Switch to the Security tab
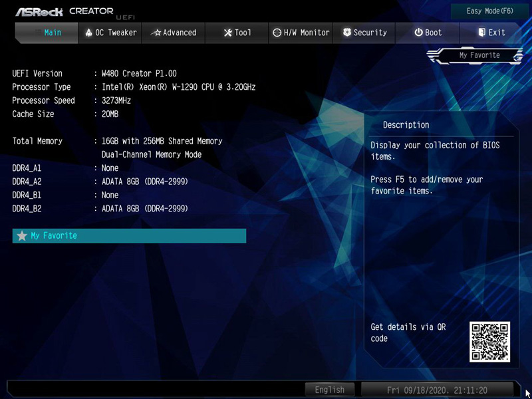 coord(364,33)
